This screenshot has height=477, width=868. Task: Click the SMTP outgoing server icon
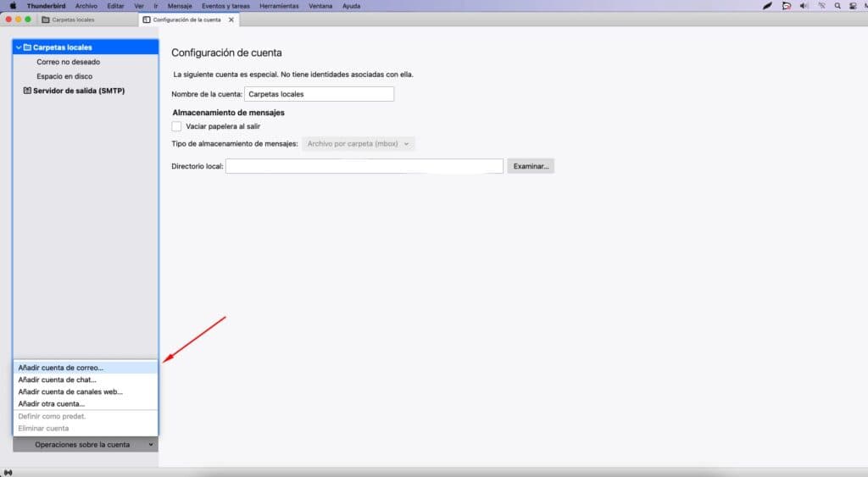(27, 91)
